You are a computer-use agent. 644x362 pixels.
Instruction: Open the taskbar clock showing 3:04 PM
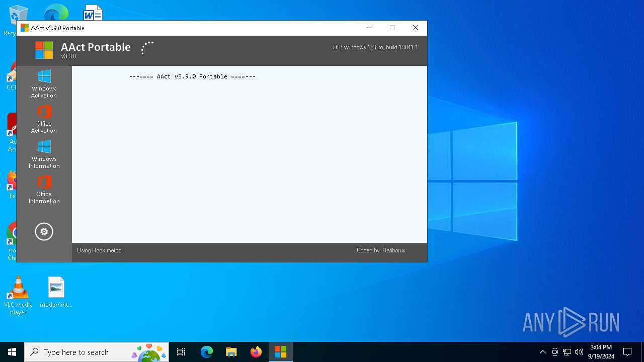click(x=601, y=352)
